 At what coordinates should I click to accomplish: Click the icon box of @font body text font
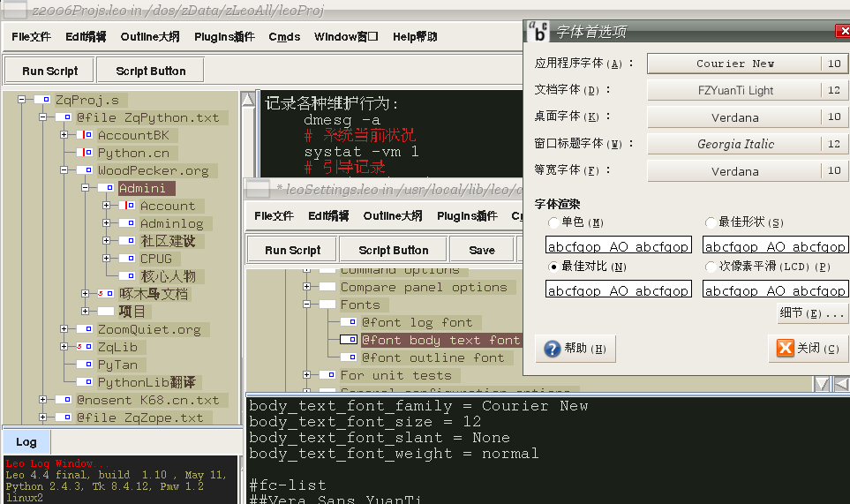tap(348, 340)
